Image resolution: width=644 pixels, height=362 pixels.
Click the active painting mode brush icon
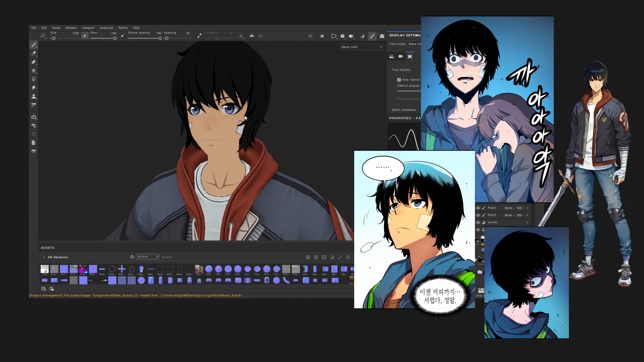[x=372, y=36]
